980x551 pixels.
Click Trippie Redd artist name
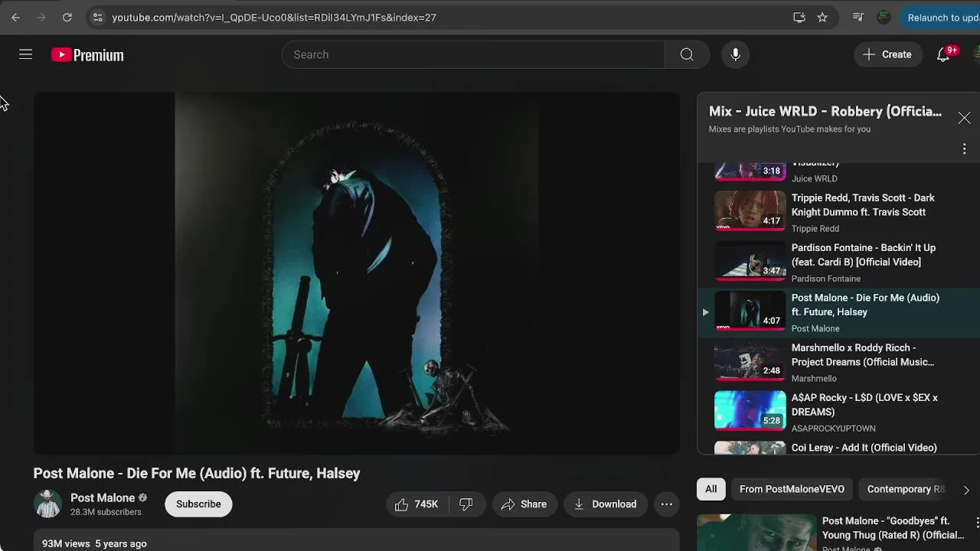pos(815,228)
